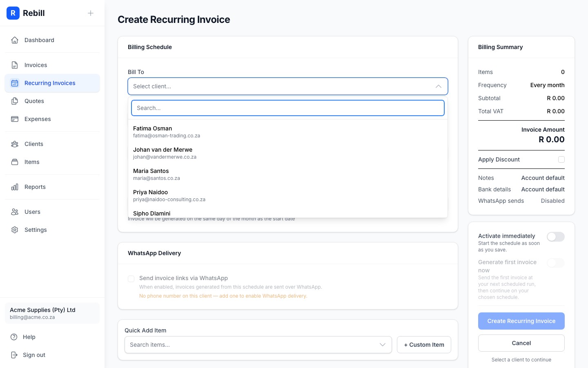Select the Clients sidebar icon
This screenshot has width=588, height=368.
15,144
